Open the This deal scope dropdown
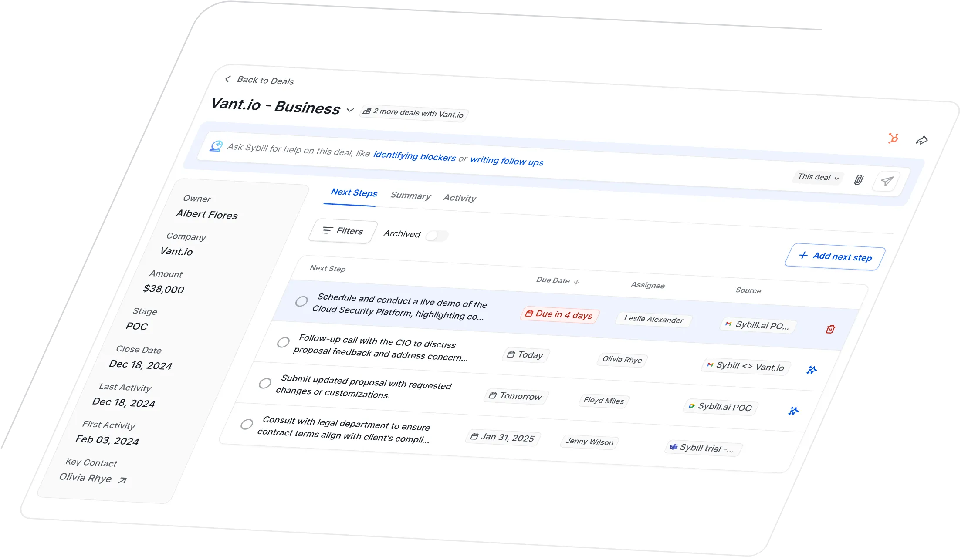Screen dimensions: 968x560 [818, 177]
